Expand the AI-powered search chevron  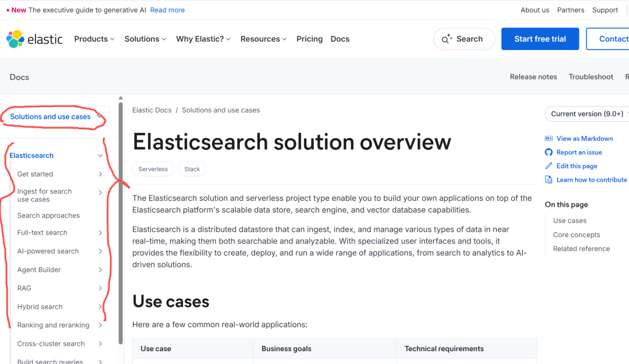pos(100,251)
